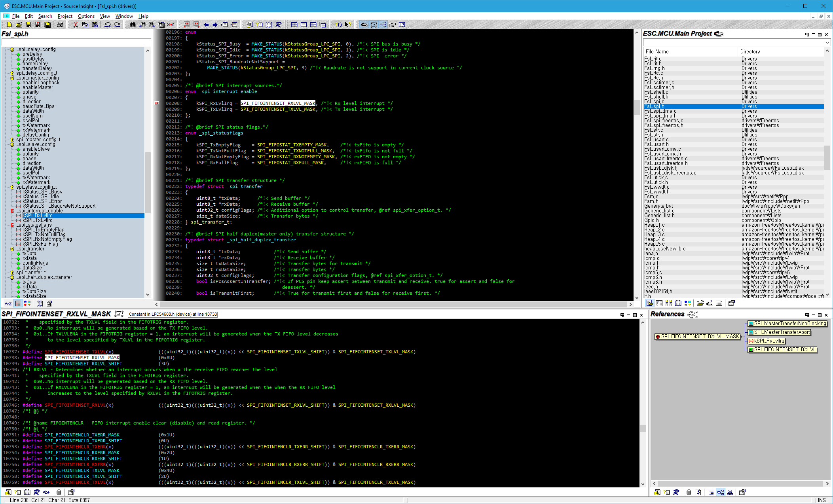Image resolution: width=833 pixels, height=504 pixels.
Task: Open the Options menu
Action: 86,16
